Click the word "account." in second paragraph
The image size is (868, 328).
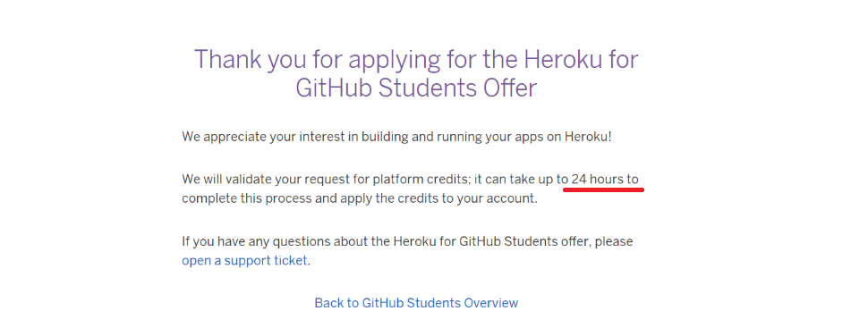point(512,198)
